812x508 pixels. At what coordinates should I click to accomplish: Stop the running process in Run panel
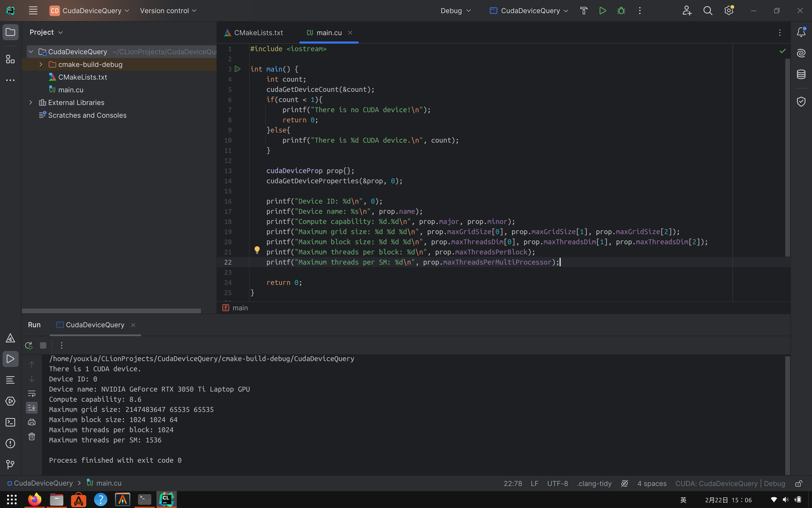click(x=43, y=345)
